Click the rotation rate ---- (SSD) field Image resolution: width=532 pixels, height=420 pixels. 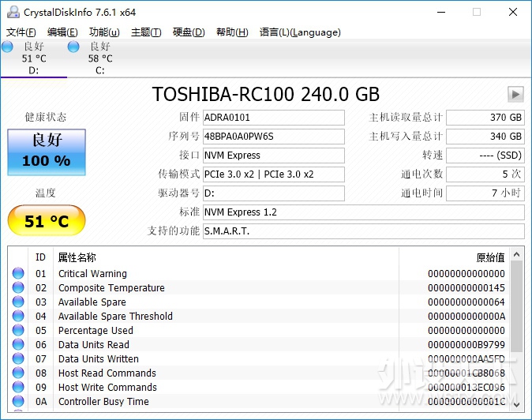485,156
